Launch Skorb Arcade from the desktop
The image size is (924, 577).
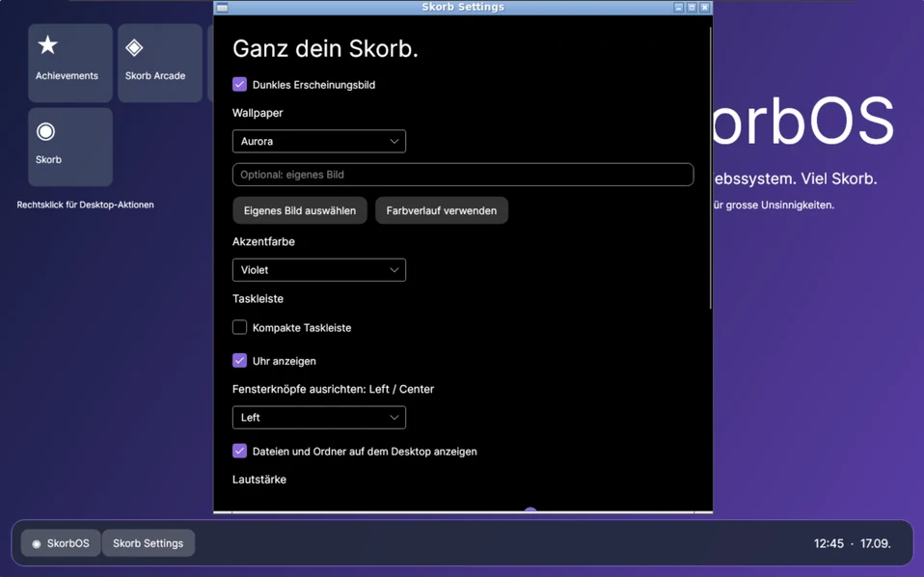click(160, 63)
